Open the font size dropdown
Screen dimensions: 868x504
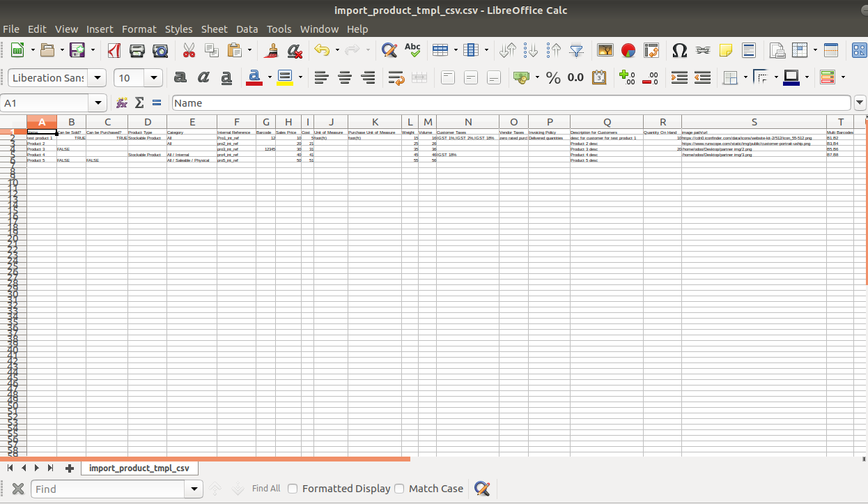154,77
